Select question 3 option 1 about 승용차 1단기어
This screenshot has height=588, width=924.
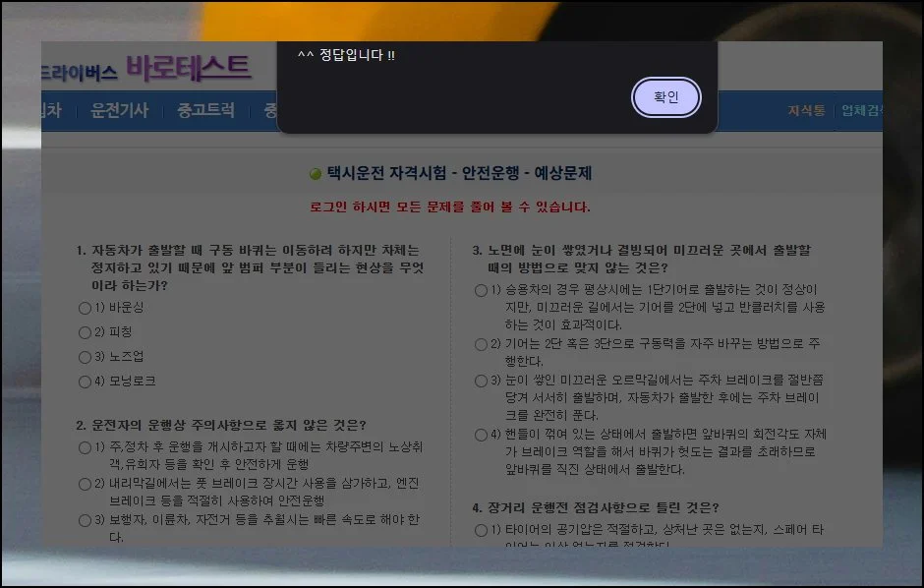click(481, 290)
